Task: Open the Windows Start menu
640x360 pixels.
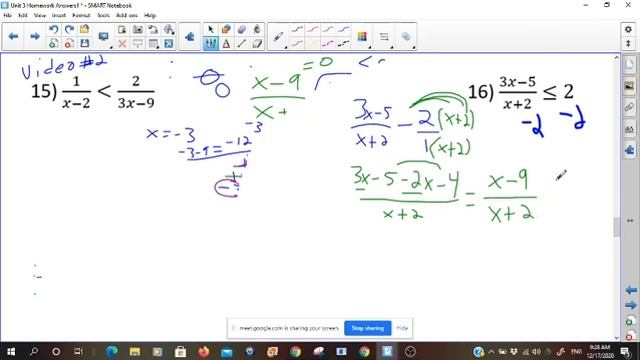Action: click(x=11, y=351)
